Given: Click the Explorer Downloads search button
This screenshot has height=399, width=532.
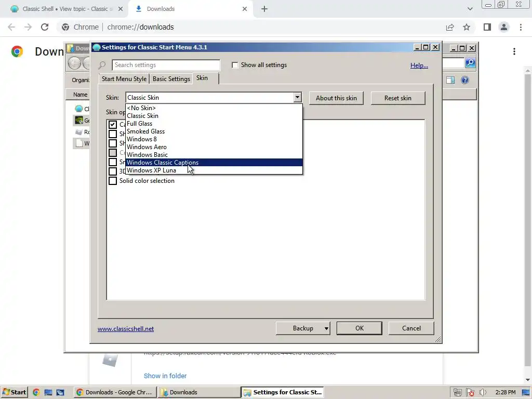Looking at the screenshot, I should click(470, 63).
